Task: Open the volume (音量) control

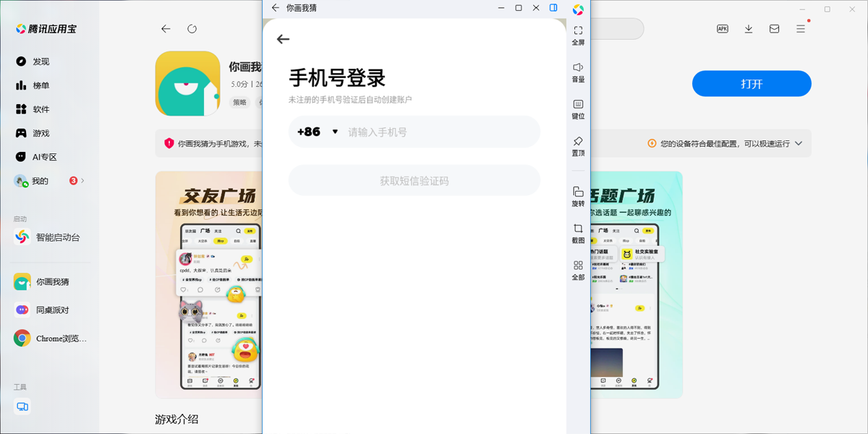Action: (x=578, y=72)
